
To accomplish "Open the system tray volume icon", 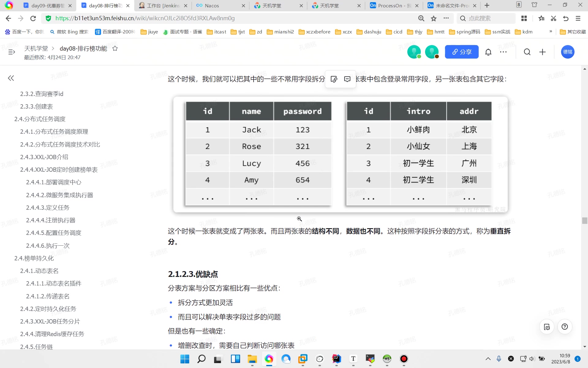I will (x=532, y=359).
